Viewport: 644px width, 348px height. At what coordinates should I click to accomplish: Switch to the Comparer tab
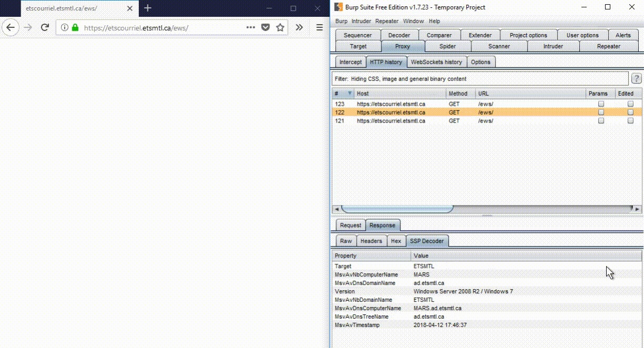(x=439, y=35)
